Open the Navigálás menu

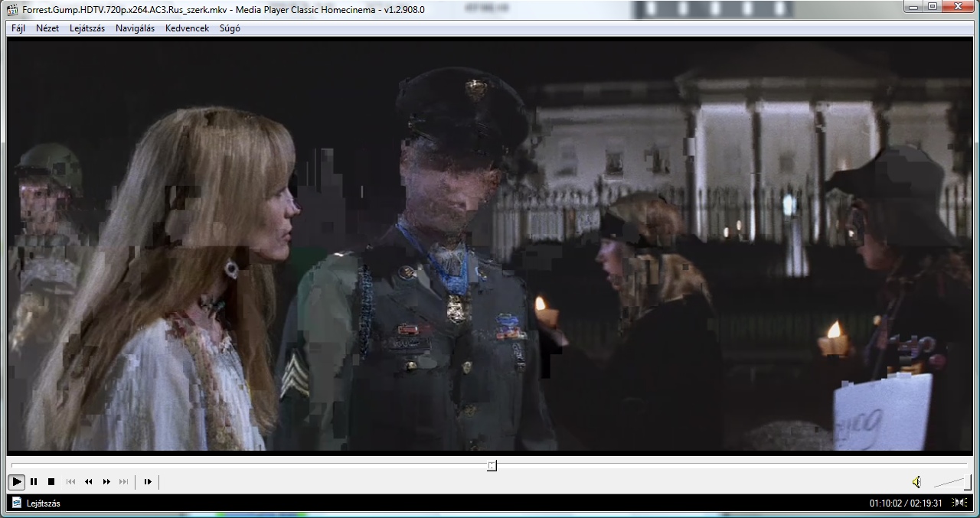[135, 28]
